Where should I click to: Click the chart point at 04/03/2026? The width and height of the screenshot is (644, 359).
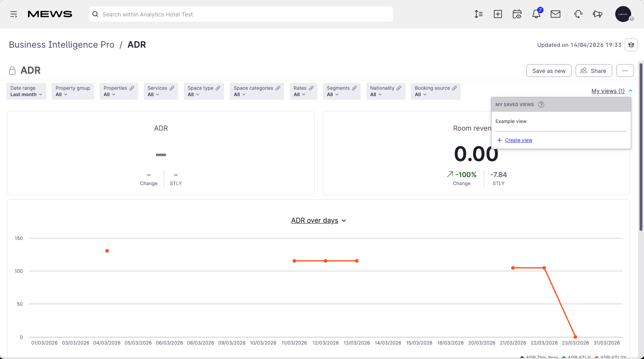pos(107,251)
